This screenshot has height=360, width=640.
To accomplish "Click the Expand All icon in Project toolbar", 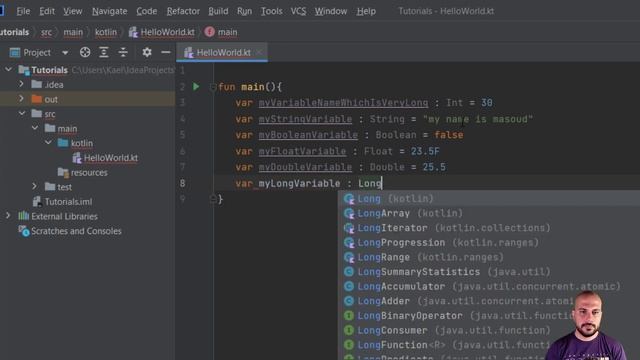I will click(x=104, y=52).
